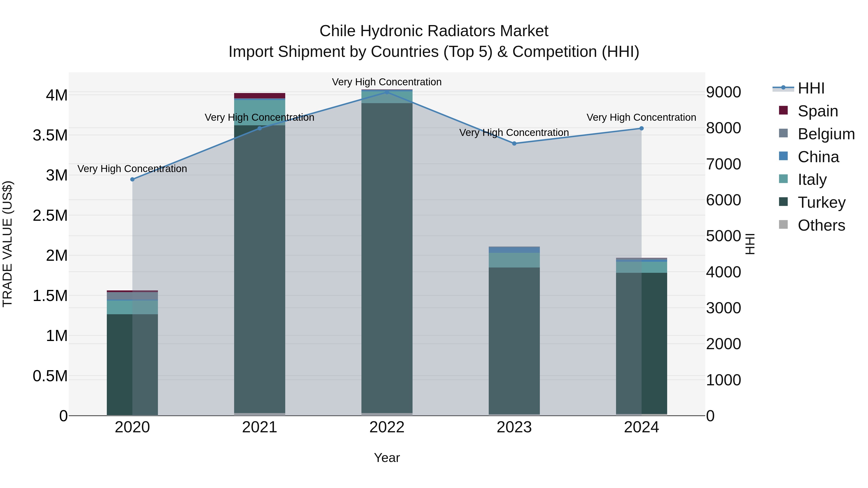Image resolution: width=868 pixels, height=488 pixels.
Task: Click the Spain bar segment for 2021
Action: coord(259,96)
